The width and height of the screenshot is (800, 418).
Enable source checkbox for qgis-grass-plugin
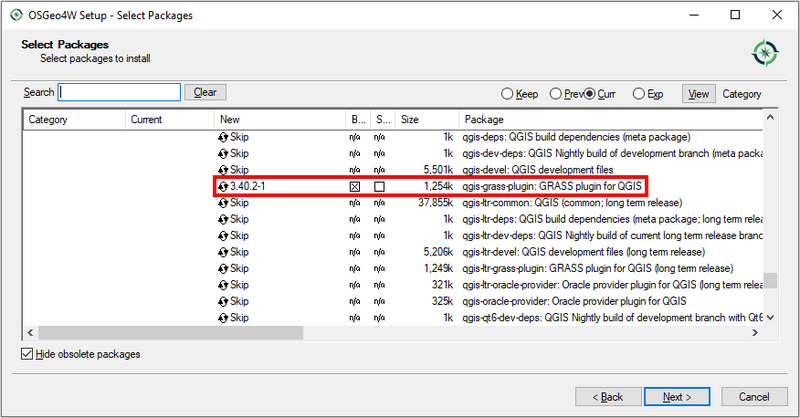pos(379,187)
